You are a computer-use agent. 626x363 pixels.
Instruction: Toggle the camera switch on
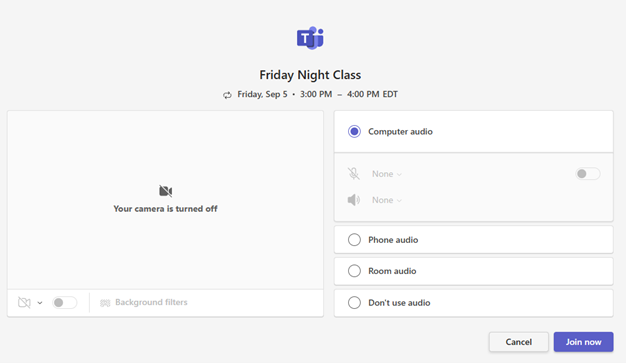pos(65,303)
